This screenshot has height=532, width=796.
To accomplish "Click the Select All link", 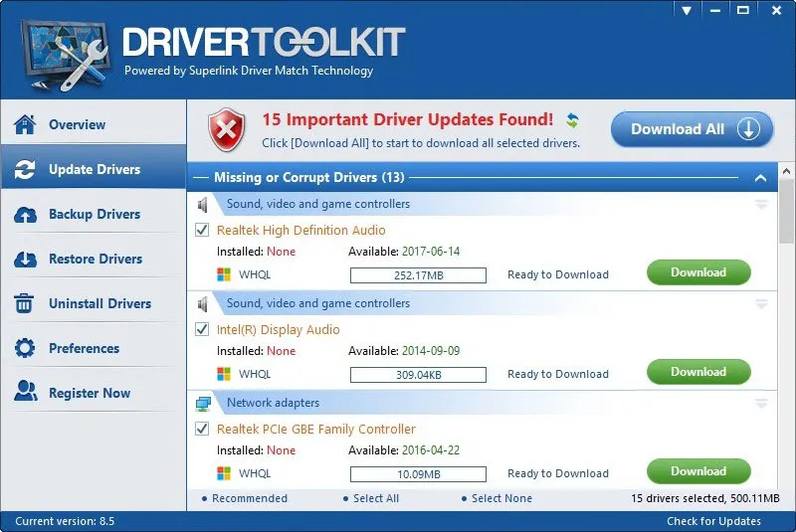I will point(376,498).
